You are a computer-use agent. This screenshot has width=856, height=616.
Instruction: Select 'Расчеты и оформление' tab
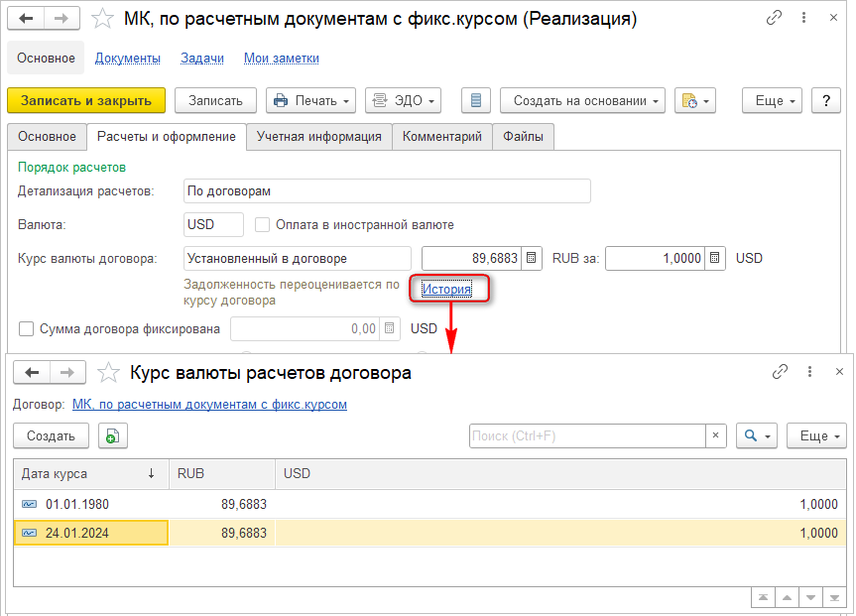pyautogui.click(x=167, y=137)
